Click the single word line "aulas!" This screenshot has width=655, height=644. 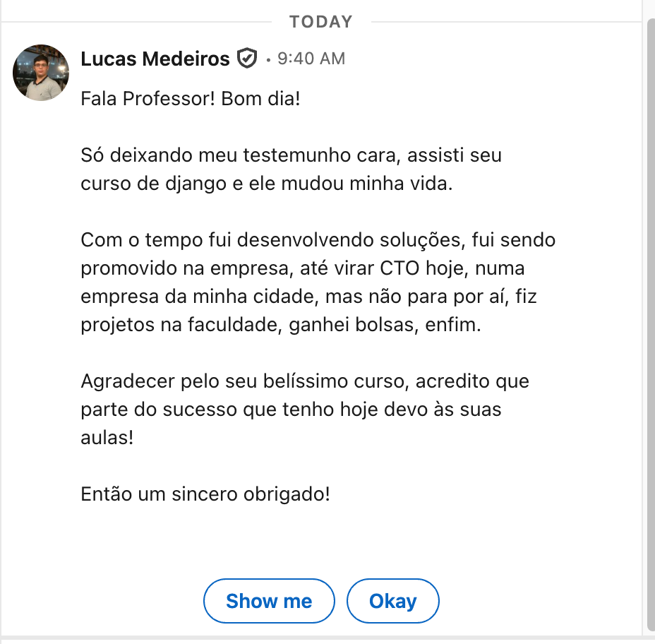click(x=107, y=438)
